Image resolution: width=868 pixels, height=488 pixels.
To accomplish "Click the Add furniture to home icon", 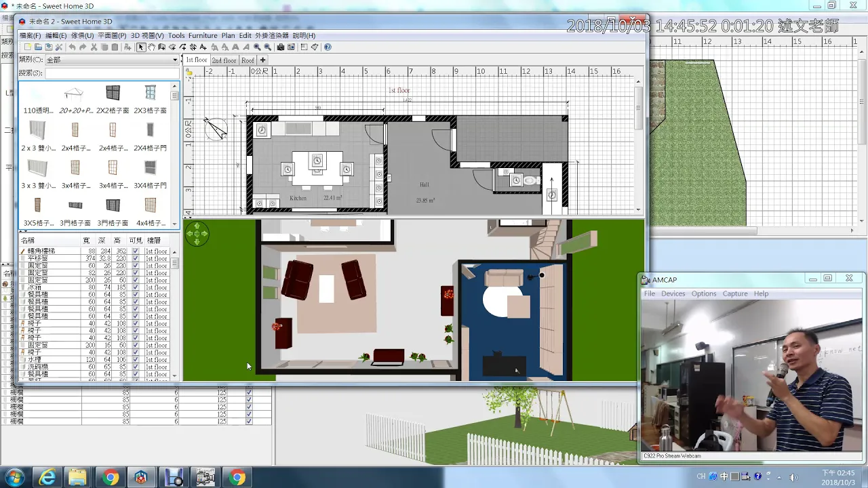I will (x=127, y=47).
